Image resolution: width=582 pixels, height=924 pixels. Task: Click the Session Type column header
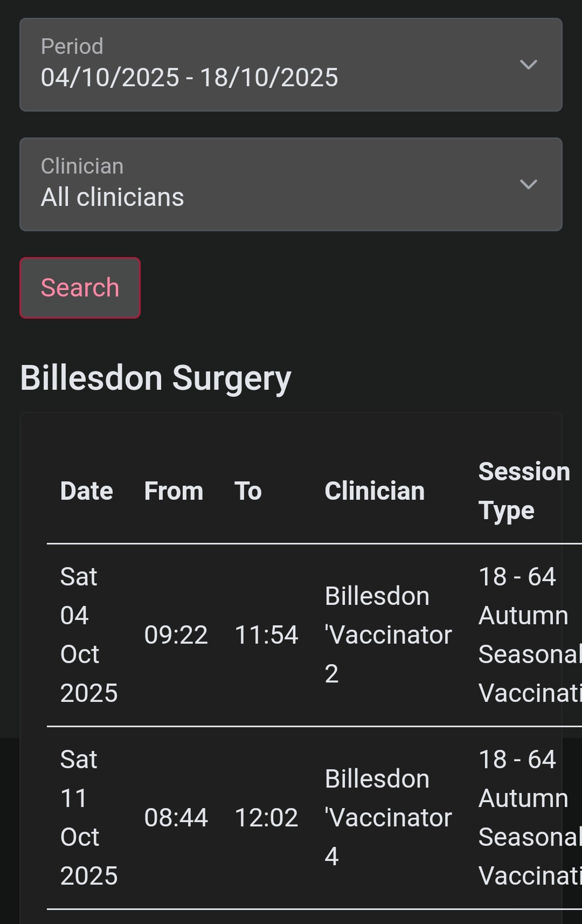tap(524, 491)
